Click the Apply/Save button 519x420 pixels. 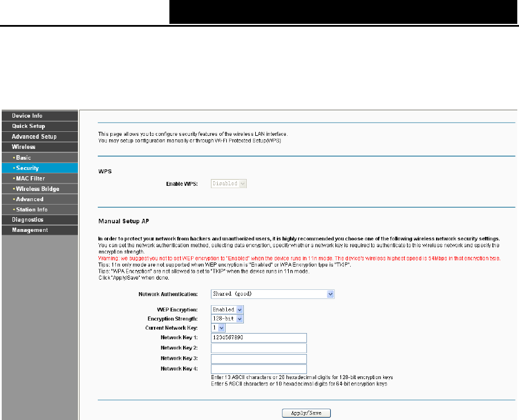pos(306,413)
